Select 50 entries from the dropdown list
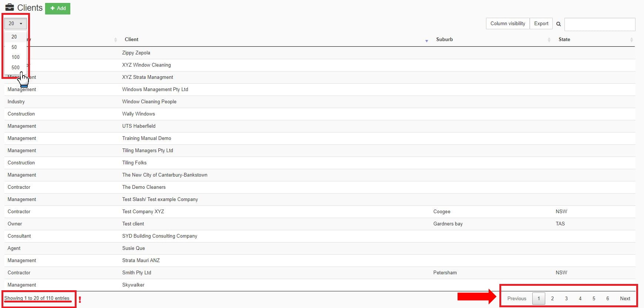The image size is (644, 308). pos(14,47)
